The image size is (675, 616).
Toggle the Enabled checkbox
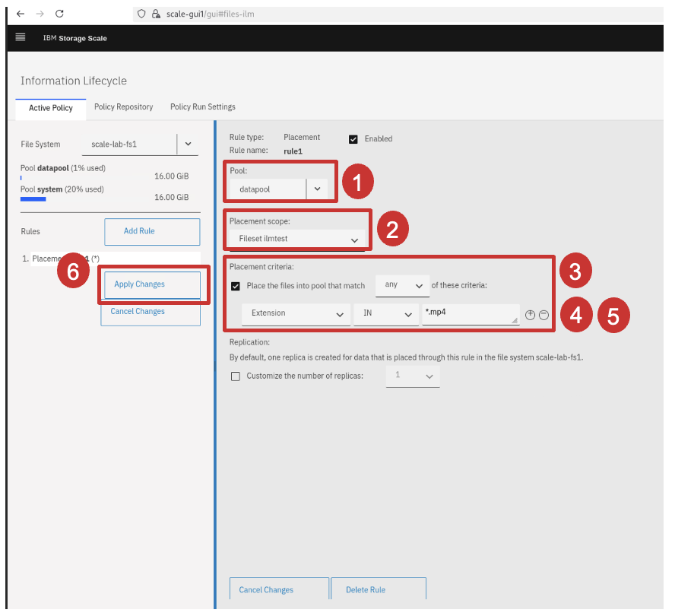pyautogui.click(x=353, y=139)
